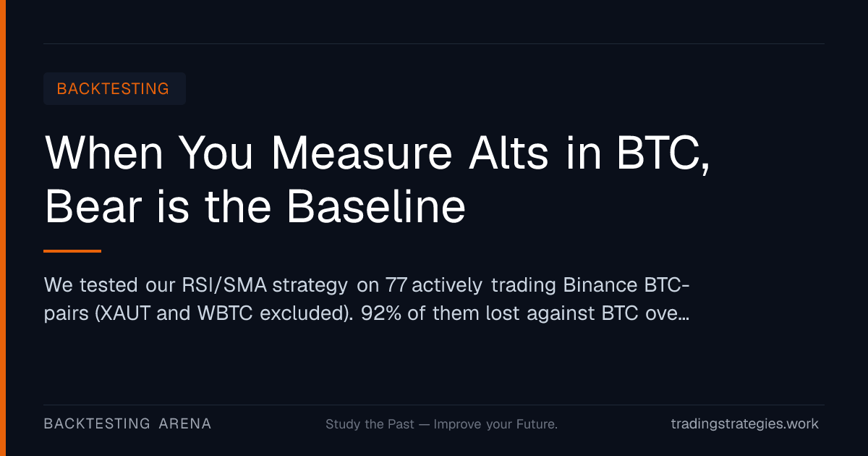Open the headline 'When You Measure Alts in BTC'
Screen dimensions: 868x456
(x=378, y=153)
